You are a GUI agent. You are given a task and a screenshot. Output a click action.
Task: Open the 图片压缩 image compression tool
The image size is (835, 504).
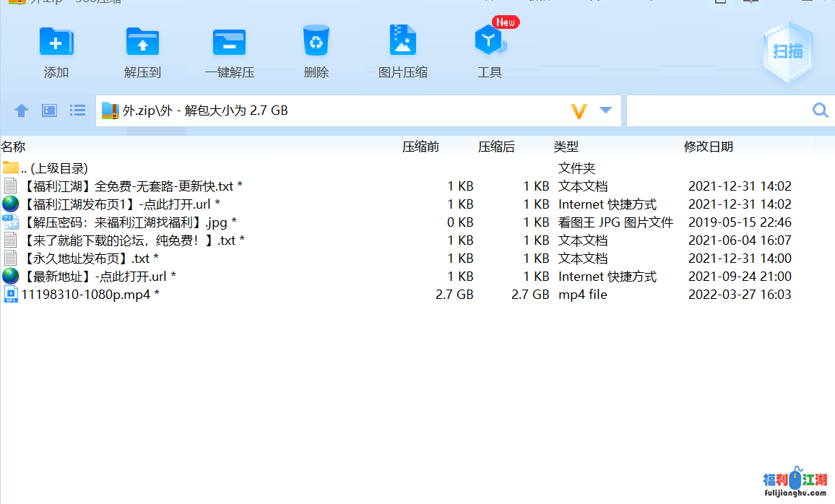(x=402, y=49)
